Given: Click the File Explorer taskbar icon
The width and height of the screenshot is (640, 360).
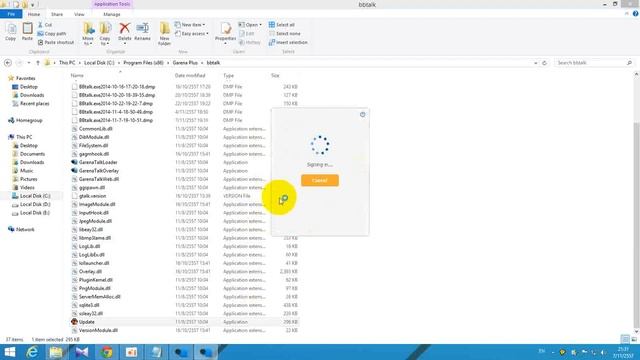Looking at the screenshot, I should click(x=56, y=352).
